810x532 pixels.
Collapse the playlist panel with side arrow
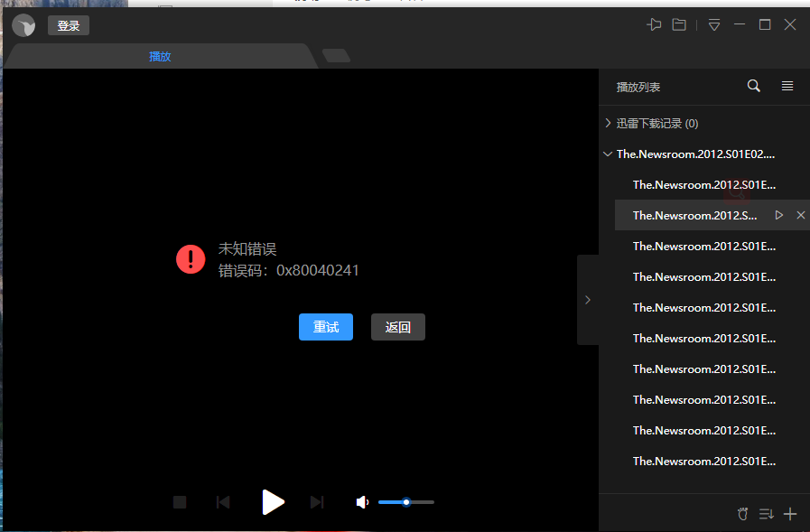tap(588, 299)
